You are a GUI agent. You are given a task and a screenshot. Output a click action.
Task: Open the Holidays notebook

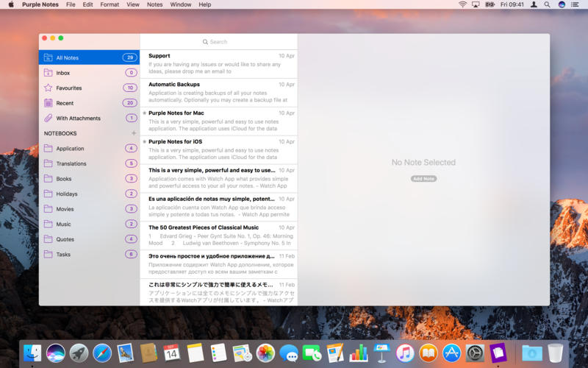click(x=89, y=194)
